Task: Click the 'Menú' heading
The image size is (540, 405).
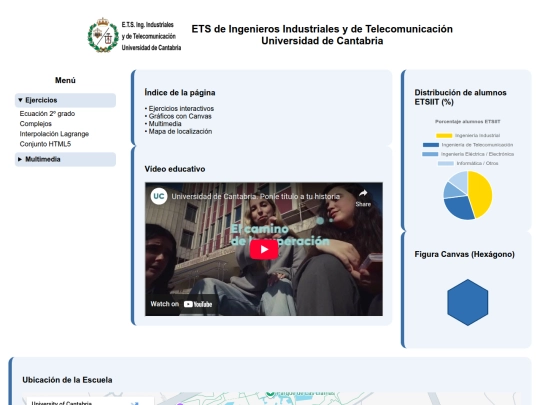Action: (65, 80)
